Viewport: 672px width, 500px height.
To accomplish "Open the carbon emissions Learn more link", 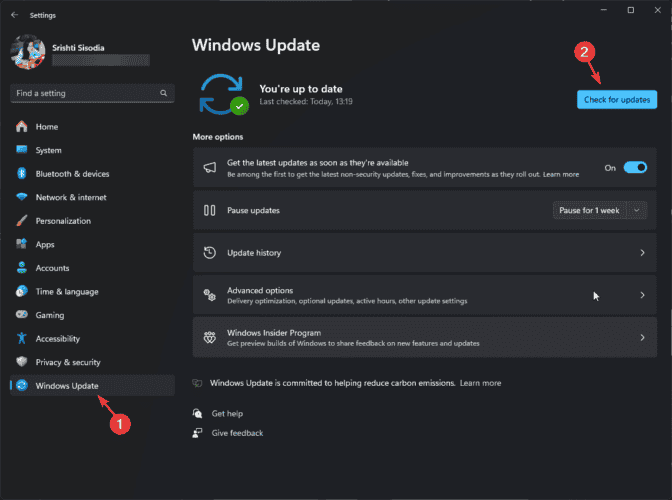I will coord(480,383).
